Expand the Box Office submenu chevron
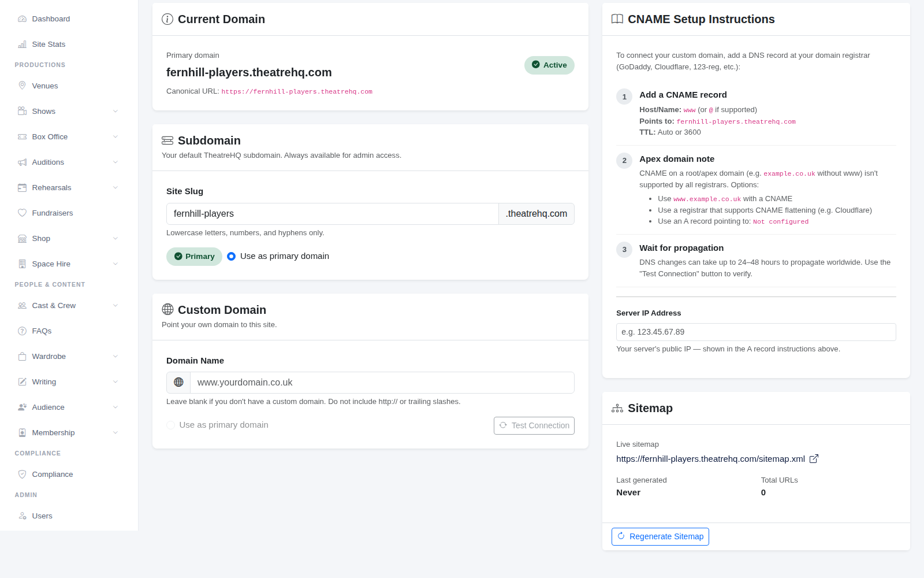 [115, 137]
